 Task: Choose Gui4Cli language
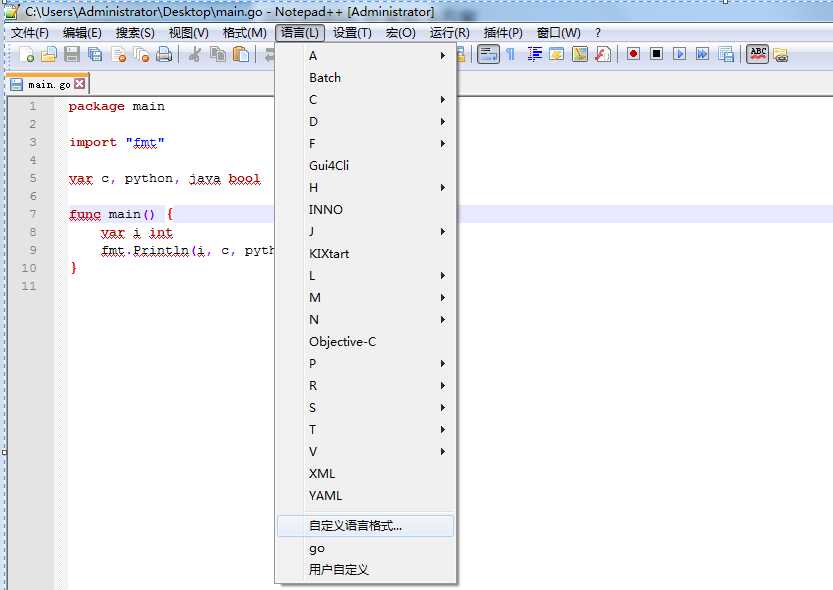[366, 166]
